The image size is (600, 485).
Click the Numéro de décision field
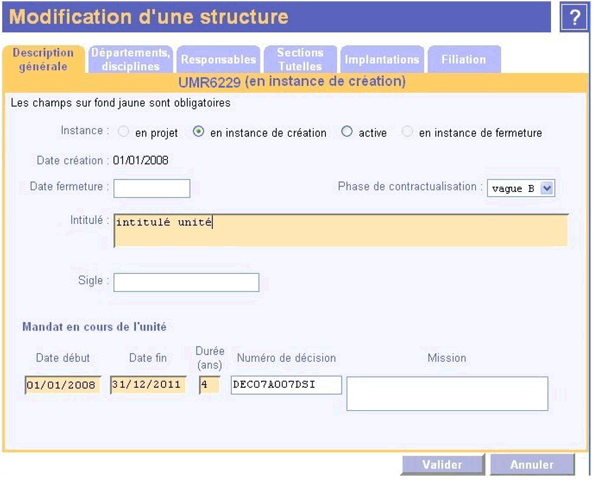click(x=286, y=385)
